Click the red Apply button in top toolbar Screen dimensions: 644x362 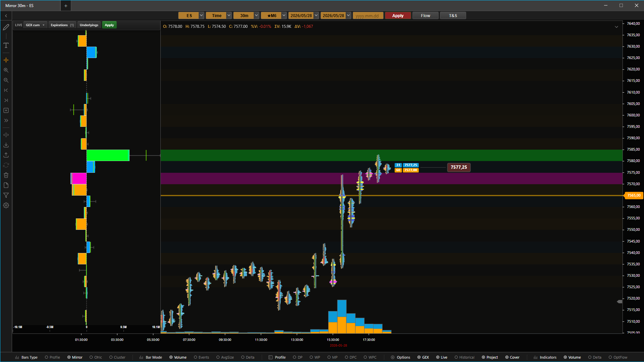398,15
